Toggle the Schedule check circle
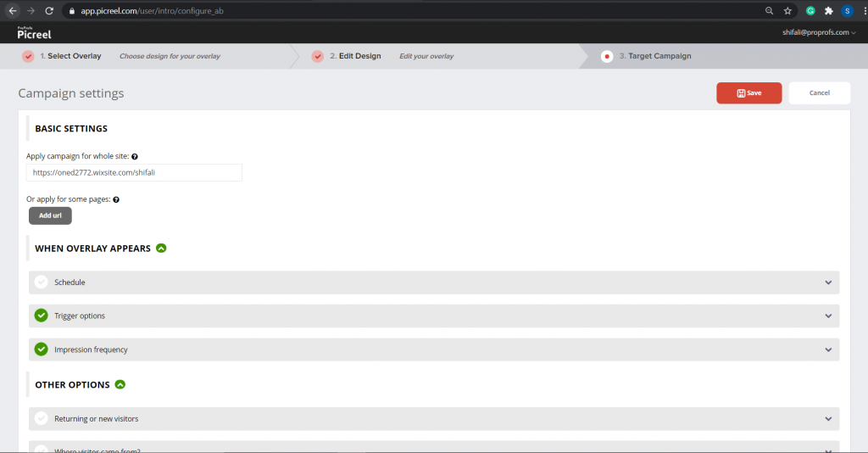This screenshot has width=868, height=453. (41, 282)
